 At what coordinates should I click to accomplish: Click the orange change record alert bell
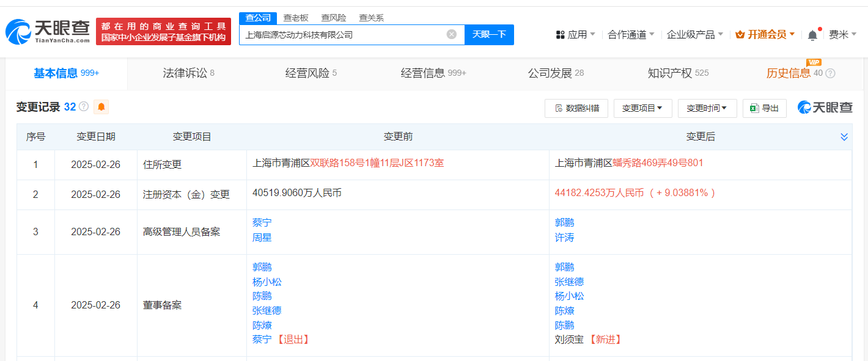click(x=101, y=108)
